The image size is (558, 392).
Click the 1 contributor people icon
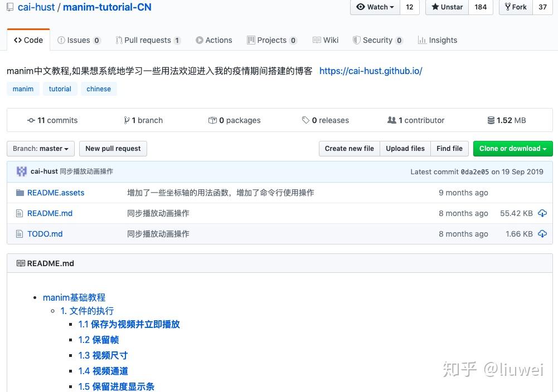click(x=391, y=120)
